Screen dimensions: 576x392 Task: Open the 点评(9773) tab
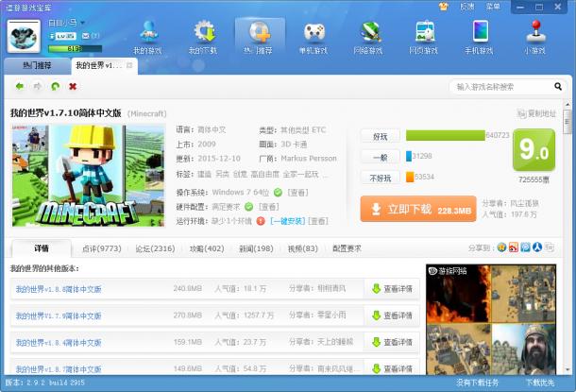click(102, 248)
